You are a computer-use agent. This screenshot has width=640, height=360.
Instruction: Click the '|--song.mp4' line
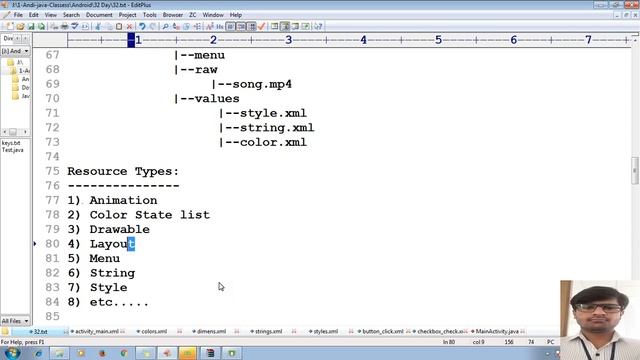tap(252, 84)
